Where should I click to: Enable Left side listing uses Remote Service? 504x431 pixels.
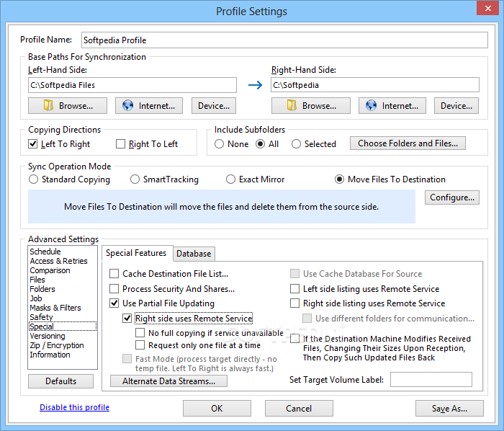point(294,288)
